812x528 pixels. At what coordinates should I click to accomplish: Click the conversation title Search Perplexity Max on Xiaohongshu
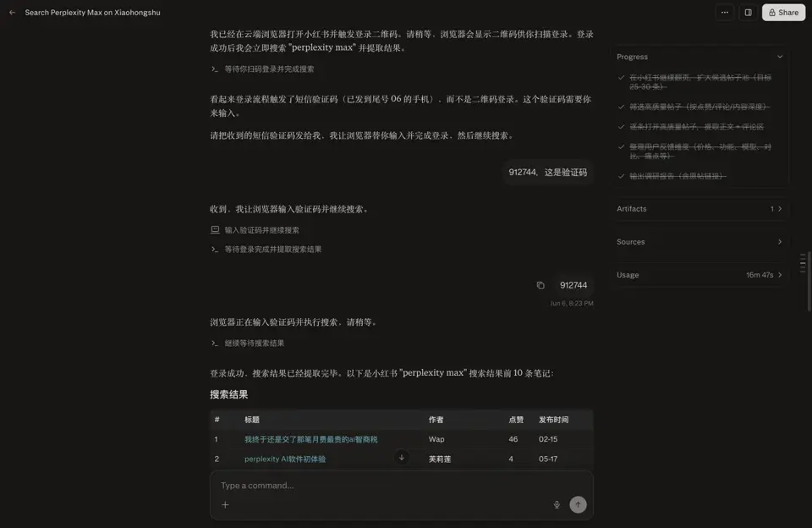93,13
